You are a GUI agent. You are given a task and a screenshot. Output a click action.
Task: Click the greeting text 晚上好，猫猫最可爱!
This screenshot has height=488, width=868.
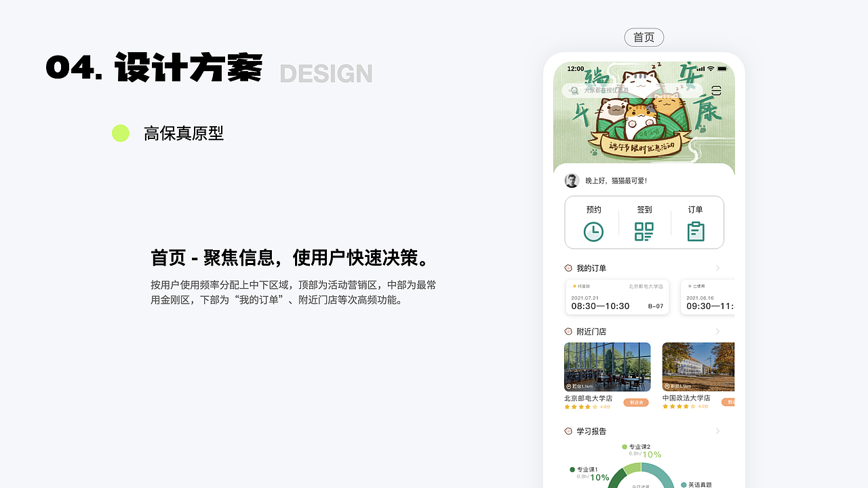(616, 181)
